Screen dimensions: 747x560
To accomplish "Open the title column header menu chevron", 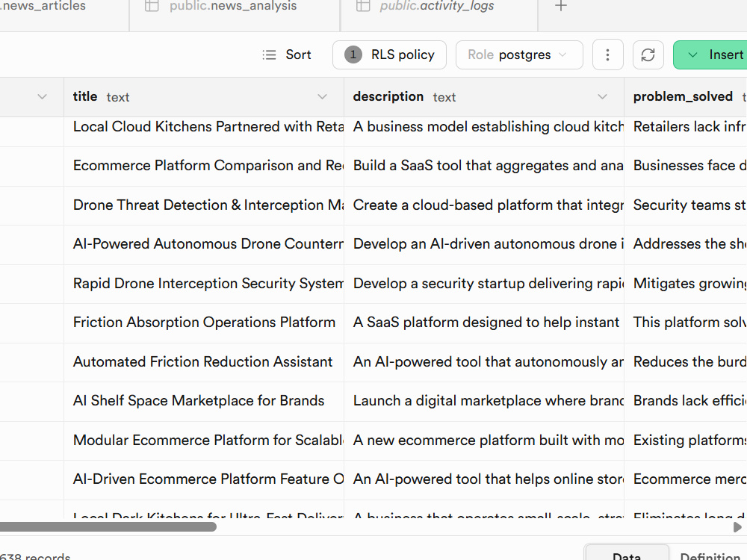I will tap(323, 96).
